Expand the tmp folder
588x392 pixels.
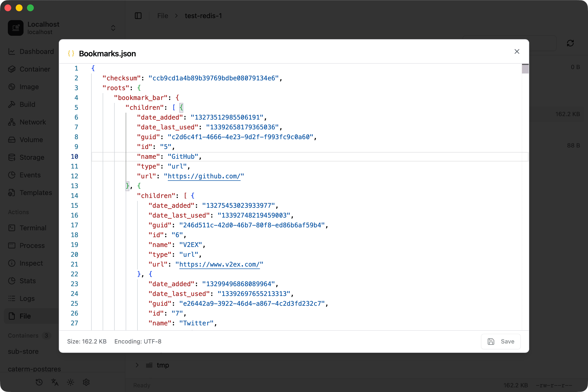tap(137, 365)
